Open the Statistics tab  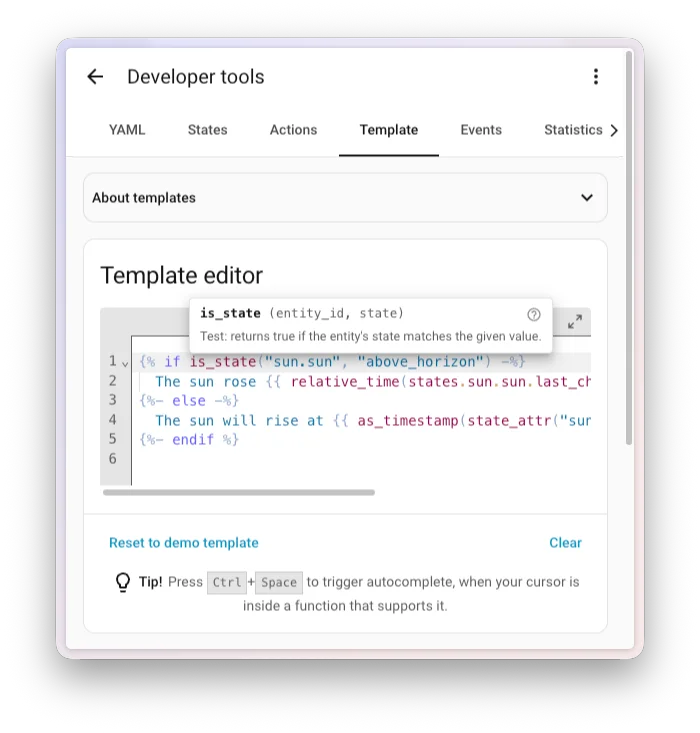573,130
